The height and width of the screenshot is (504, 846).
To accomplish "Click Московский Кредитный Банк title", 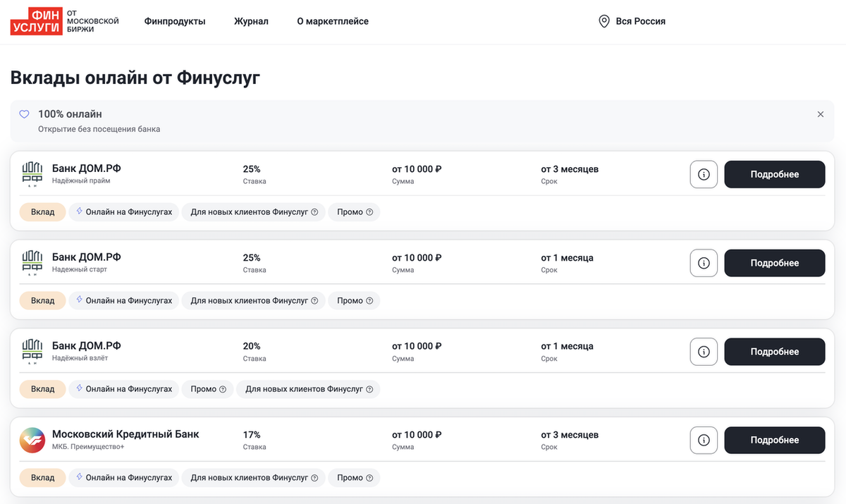I will (x=125, y=434).
